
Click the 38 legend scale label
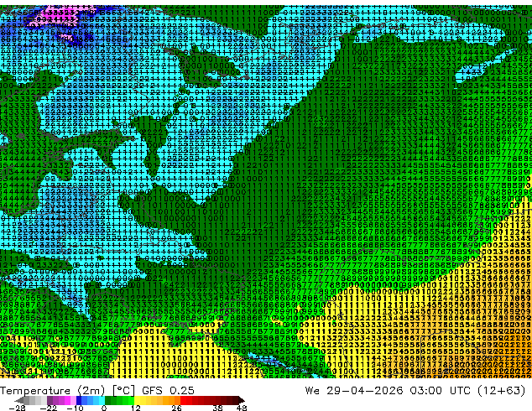(x=217, y=408)
